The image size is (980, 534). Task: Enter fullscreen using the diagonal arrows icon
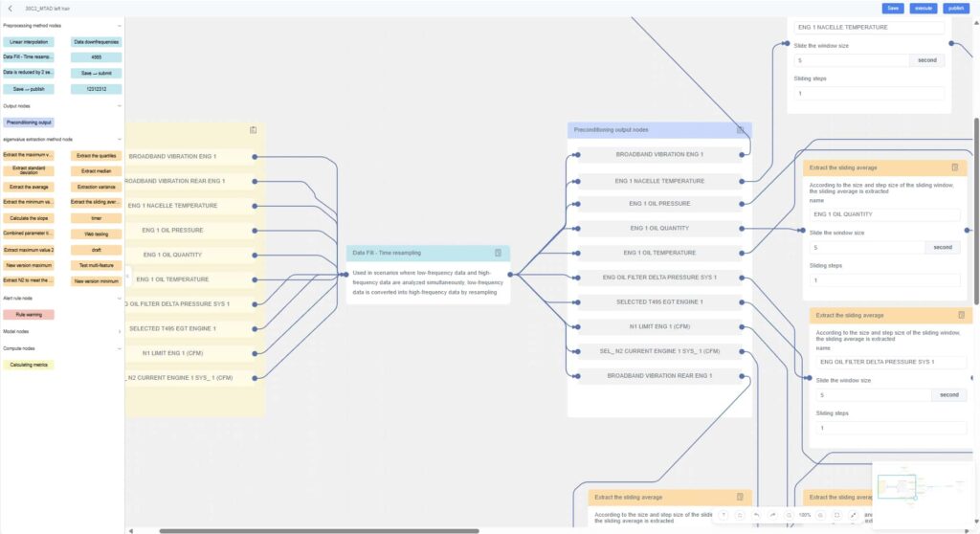(853, 515)
